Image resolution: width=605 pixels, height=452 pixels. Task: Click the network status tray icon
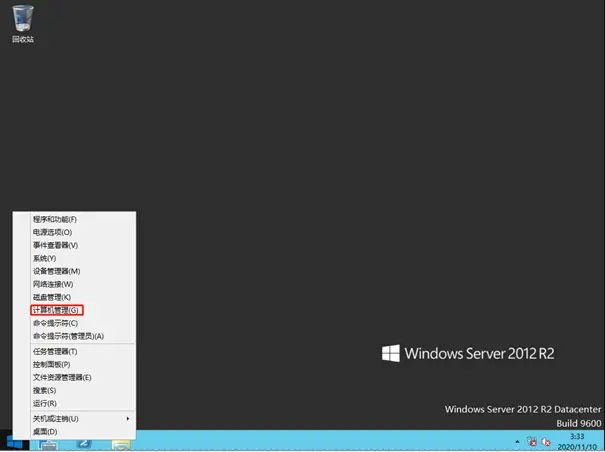click(532, 442)
